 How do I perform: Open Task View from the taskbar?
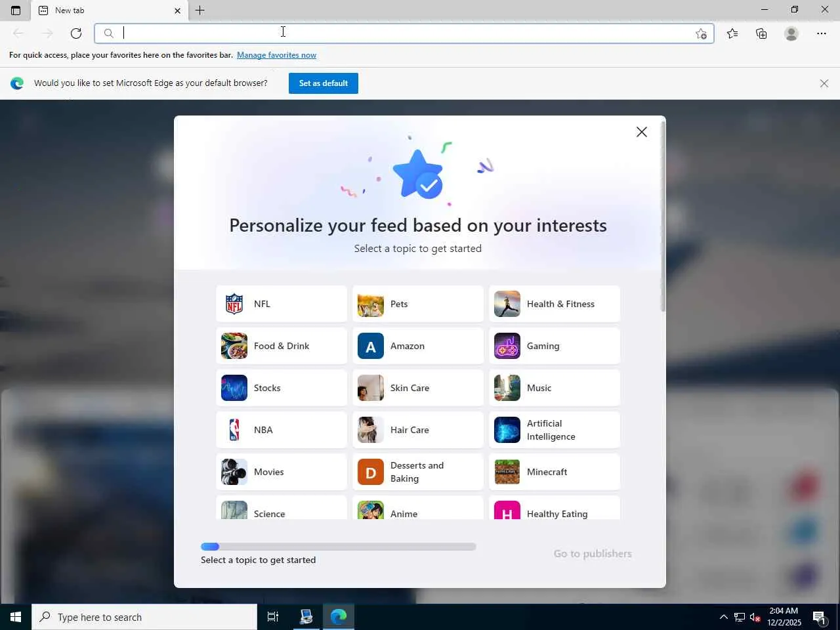coord(273,617)
